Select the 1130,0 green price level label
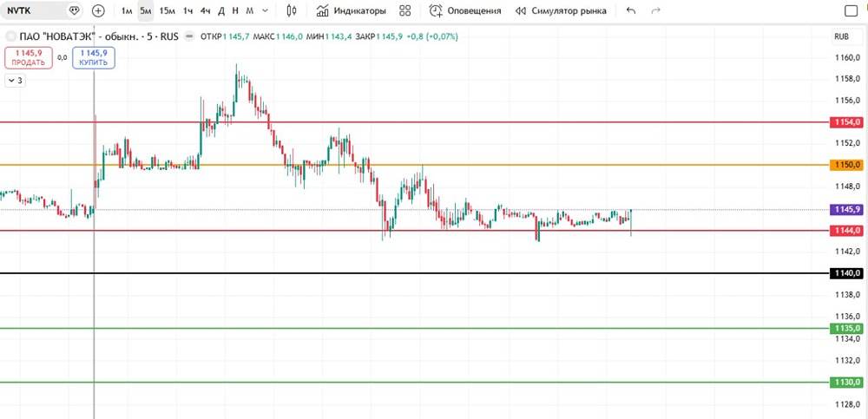Viewport: 868px width, 419px height. 846,382
